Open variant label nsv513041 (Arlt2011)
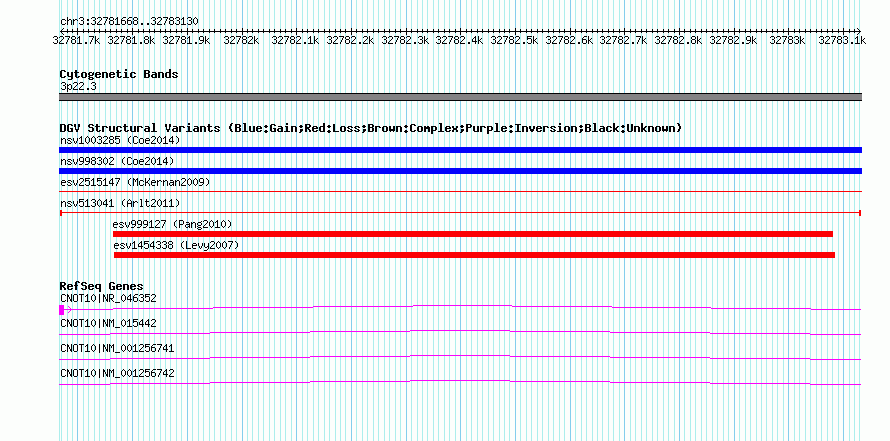Viewport: 890px width, 441px height. [120, 203]
